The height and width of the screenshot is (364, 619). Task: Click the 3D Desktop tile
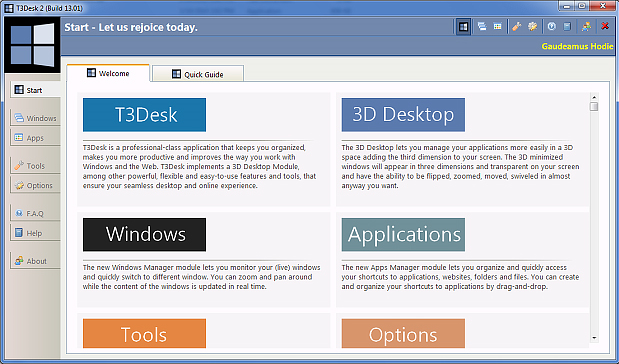click(403, 115)
